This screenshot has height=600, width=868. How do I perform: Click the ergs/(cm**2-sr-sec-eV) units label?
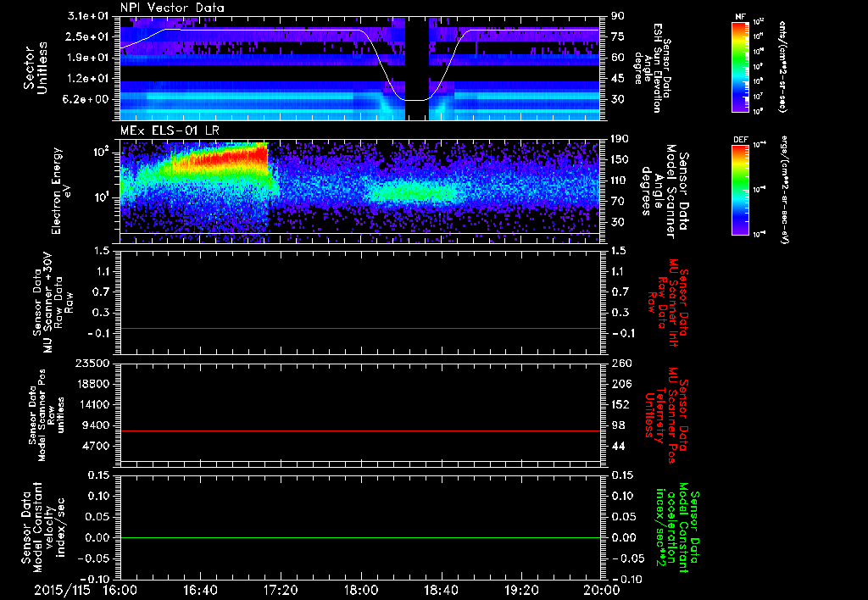(x=783, y=190)
